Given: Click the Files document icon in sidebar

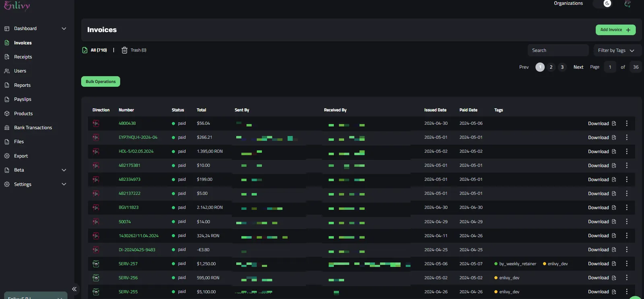Looking at the screenshot, I should point(7,142).
